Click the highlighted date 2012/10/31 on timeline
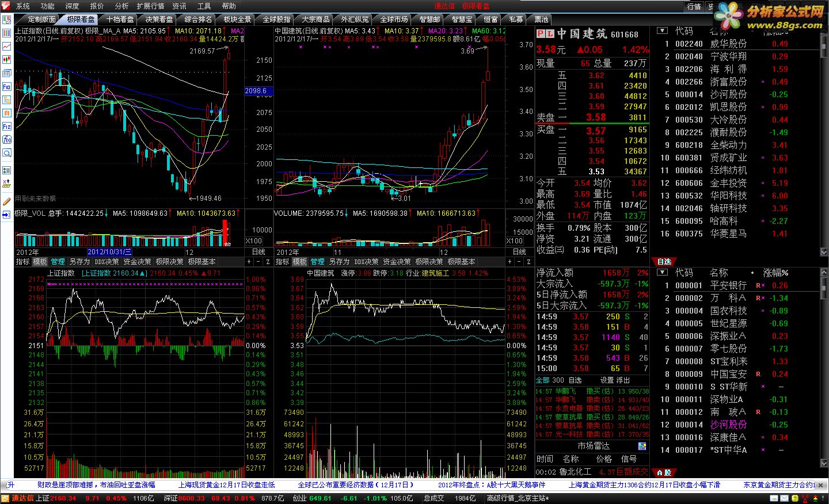Screen dimensions: 829x504 point(109,252)
